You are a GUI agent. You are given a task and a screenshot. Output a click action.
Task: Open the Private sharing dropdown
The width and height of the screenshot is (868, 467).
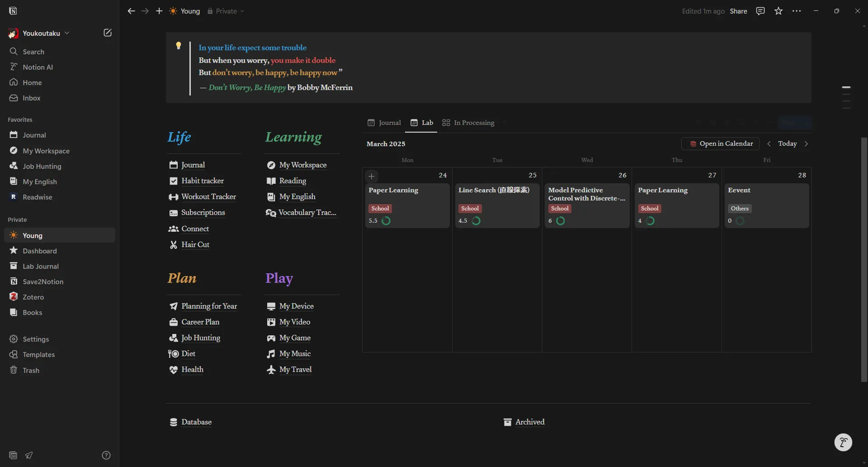(226, 11)
